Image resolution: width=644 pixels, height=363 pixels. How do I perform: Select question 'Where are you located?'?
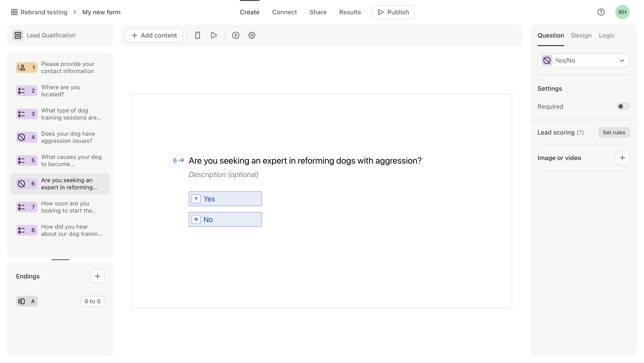(60, 91)
